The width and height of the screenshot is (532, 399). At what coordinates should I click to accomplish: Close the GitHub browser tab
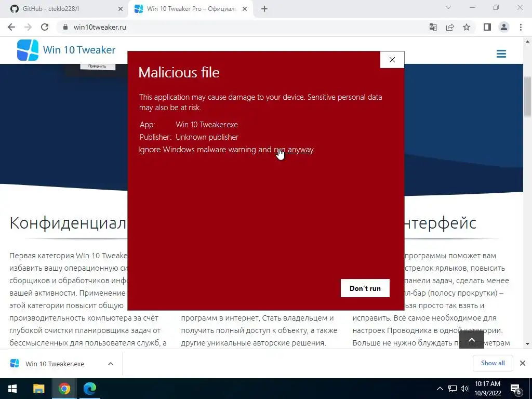click(x=121, y=9)
